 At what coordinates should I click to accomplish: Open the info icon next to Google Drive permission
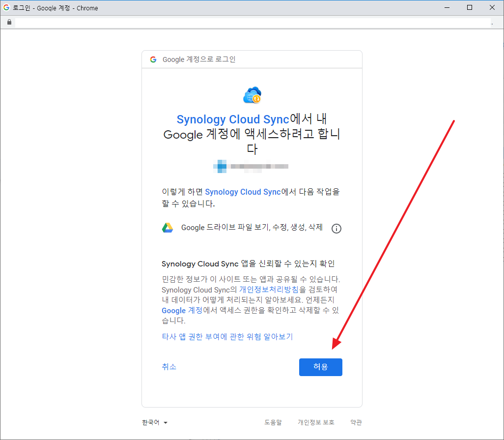[336, 229]
